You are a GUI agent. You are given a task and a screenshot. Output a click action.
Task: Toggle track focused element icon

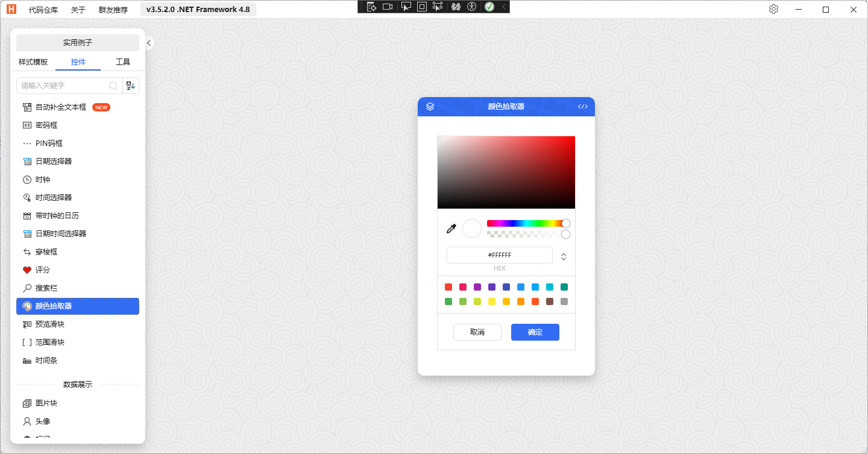click(x=438, y=7)
